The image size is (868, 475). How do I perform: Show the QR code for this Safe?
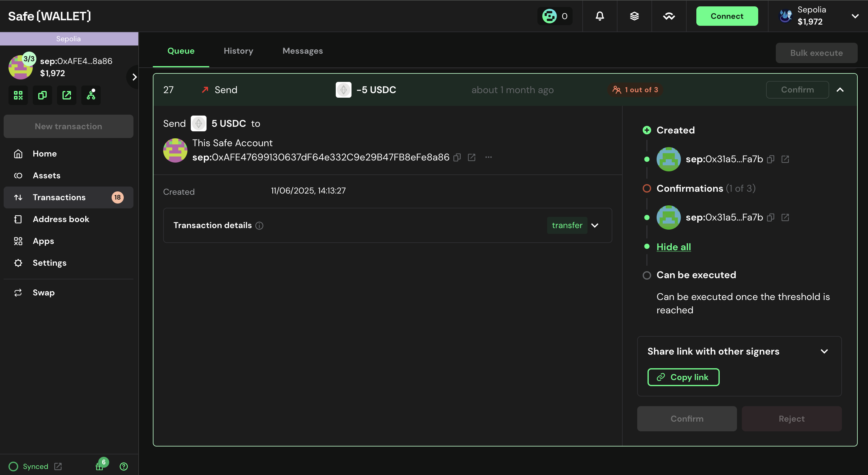18,95
